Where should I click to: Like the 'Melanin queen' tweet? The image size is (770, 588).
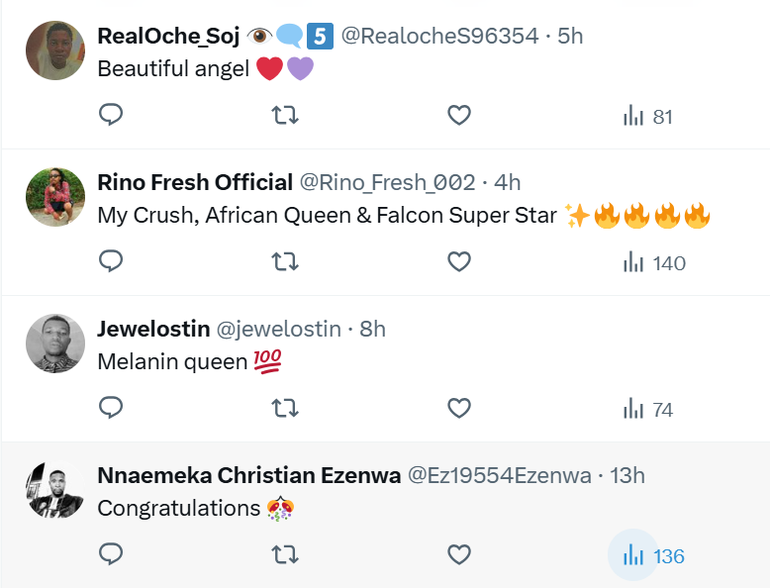pyautogui.click(x=459, y=408)
